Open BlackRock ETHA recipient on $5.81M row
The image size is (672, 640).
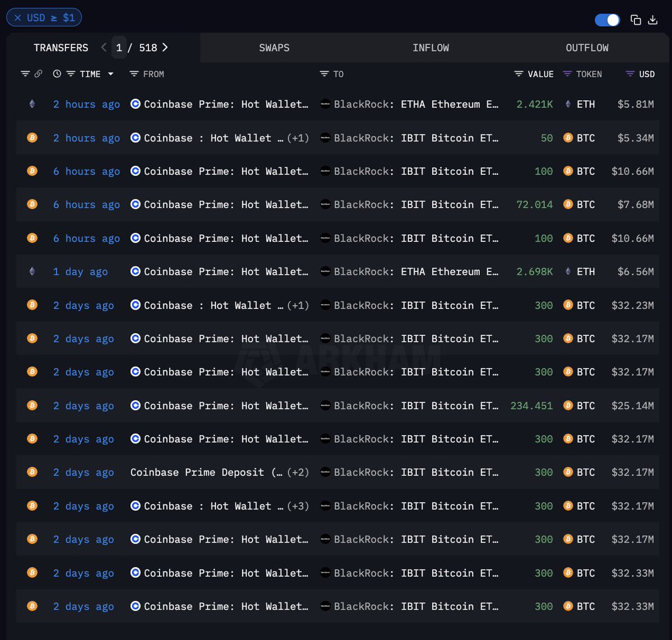coord(416,104)
